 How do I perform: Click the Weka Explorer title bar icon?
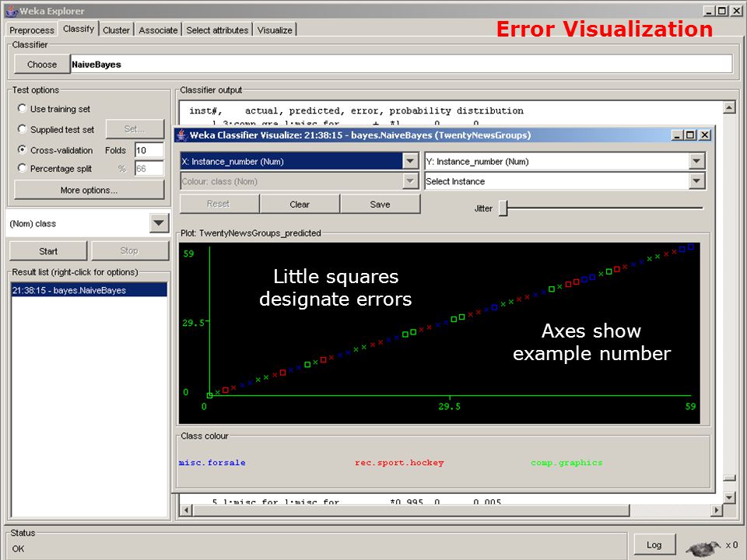pyautogui.click(x=12, y=10)
